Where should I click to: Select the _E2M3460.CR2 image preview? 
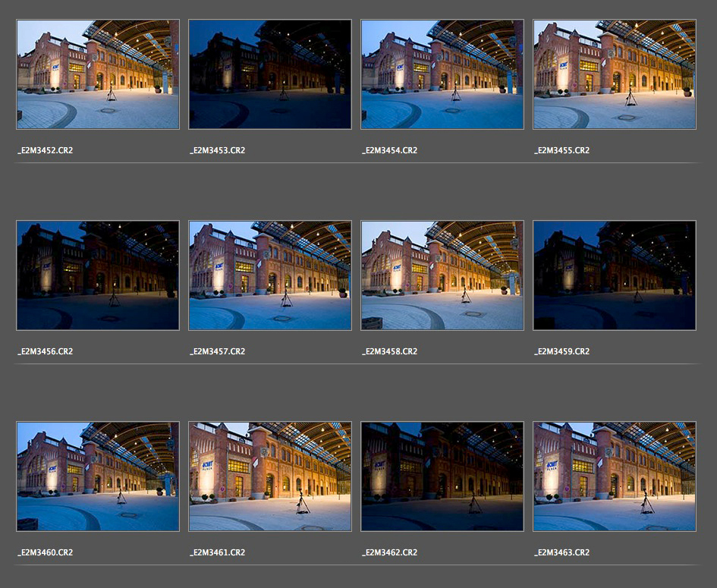tap(98, 476)
